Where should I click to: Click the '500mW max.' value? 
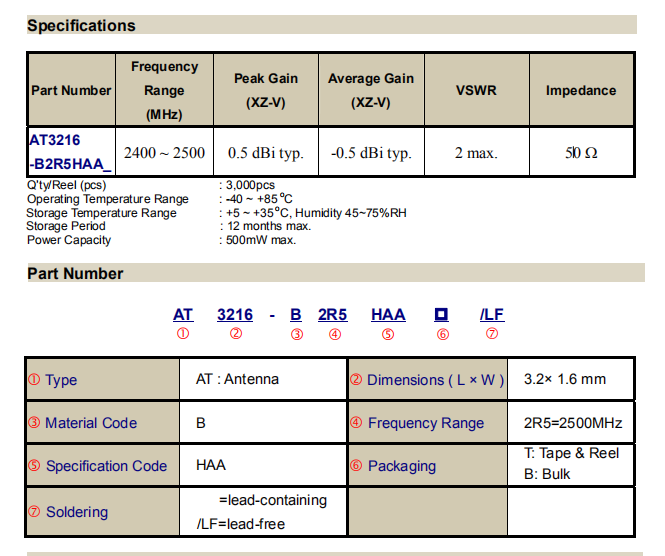(261, 240)
